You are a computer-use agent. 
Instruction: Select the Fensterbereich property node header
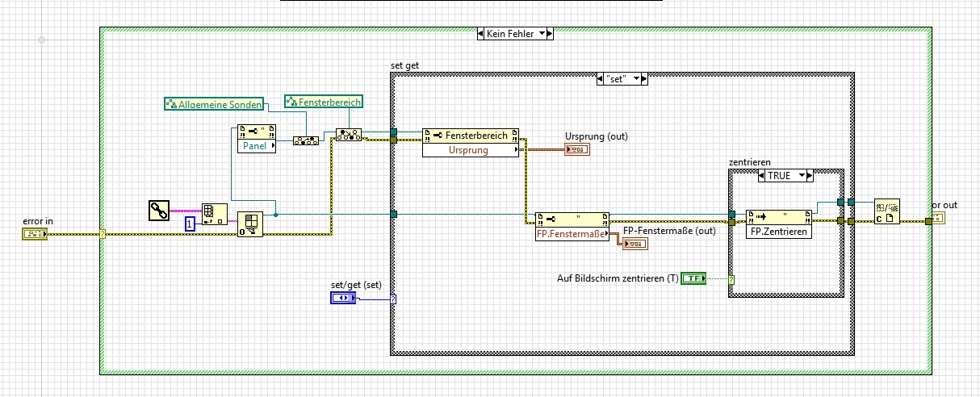tap(471, 136)
